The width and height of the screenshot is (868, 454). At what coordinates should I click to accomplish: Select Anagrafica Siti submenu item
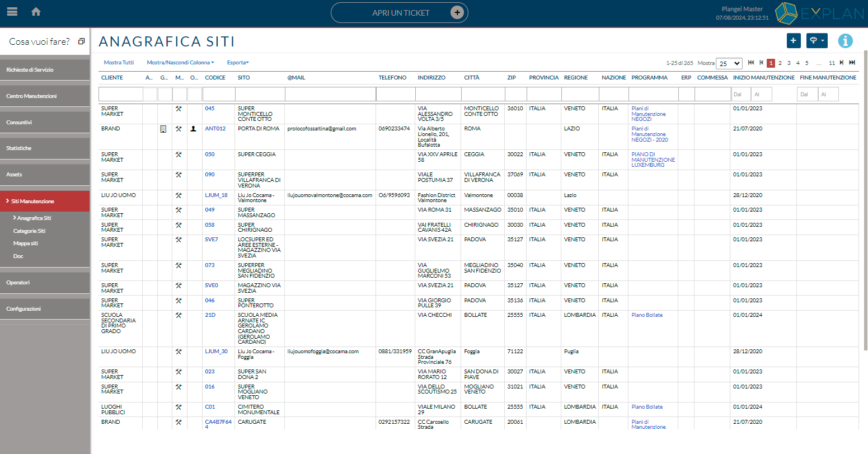(34, 218)
